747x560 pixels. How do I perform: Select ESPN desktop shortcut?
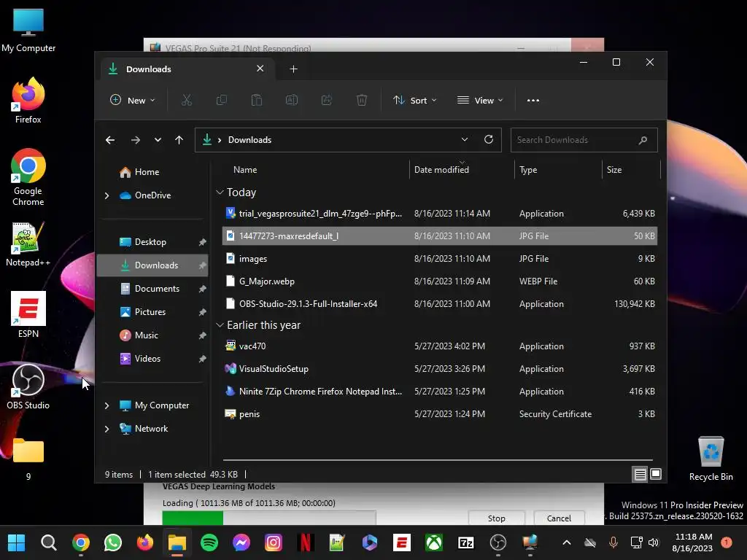28,315
